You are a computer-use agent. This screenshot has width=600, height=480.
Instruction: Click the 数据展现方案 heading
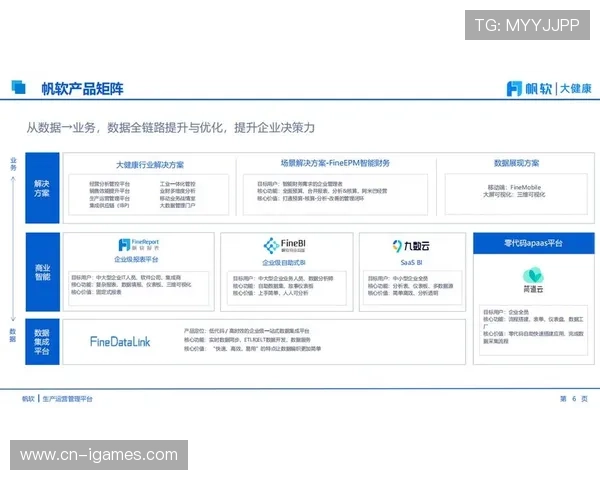pyautogui.click(x=516, y=163)
